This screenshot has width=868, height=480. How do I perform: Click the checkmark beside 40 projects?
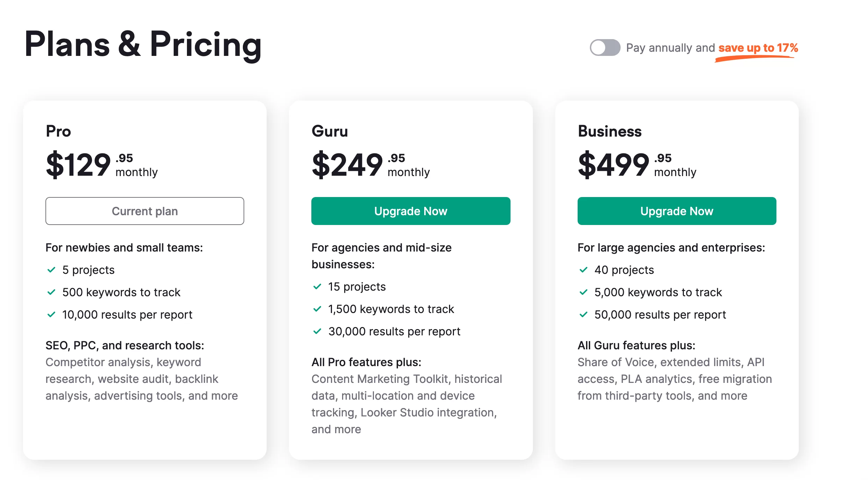coord(584,270)
